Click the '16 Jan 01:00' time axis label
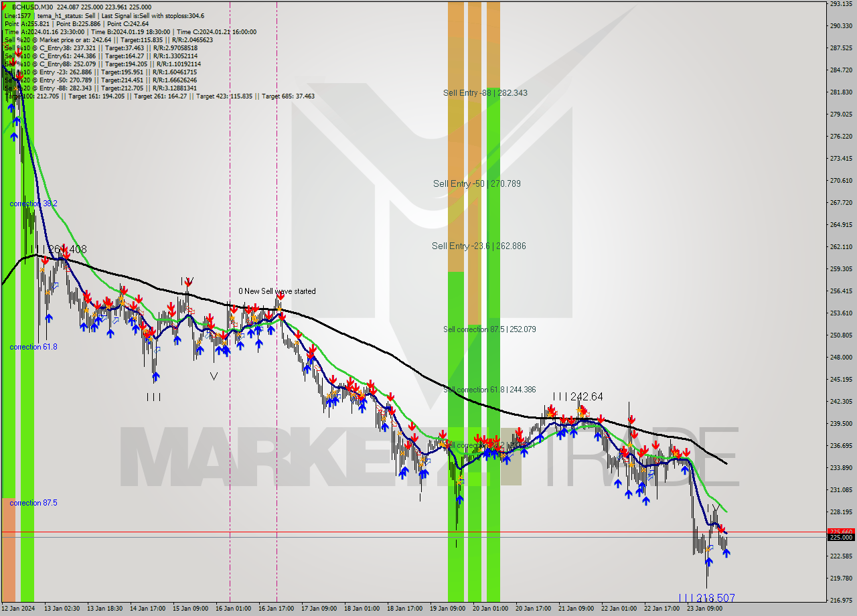The height and width of the screenshot is (616, 857). [233, 609]
